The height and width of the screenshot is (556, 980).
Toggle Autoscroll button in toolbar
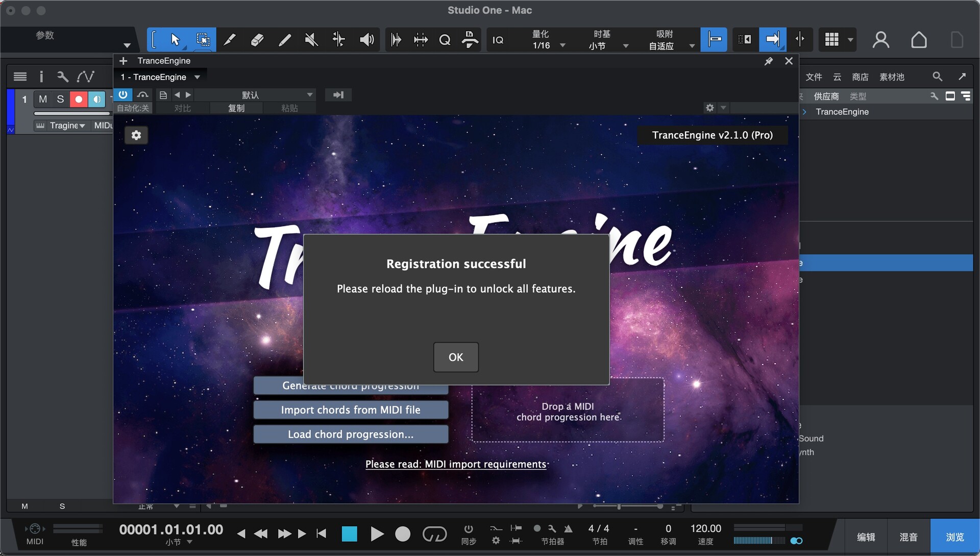click(772, 40)
